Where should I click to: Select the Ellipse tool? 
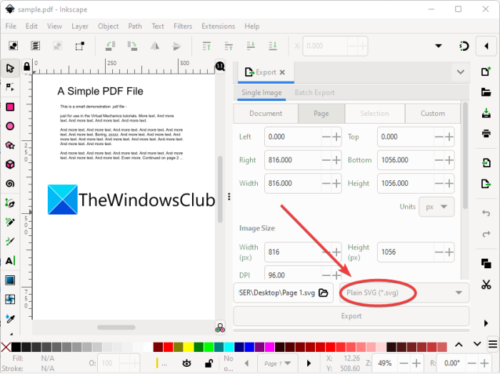pyautogui.click(x=10, y=126)
